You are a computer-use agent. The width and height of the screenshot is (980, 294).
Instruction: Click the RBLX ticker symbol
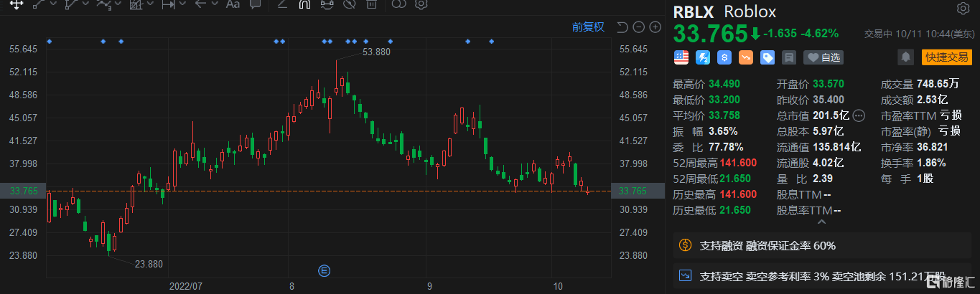click(x=694, y=12)
